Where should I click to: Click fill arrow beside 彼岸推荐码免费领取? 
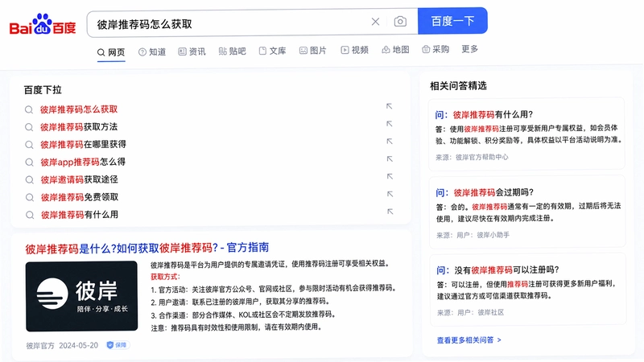[x=390, y=194]
